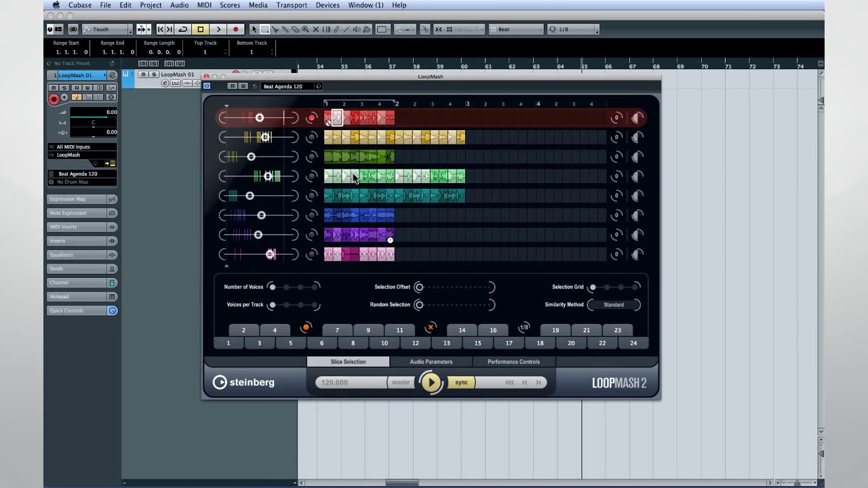Select the Mute X tool
Image resolution: width=868 pixels, height=488 pixels.
coord(315,29)
